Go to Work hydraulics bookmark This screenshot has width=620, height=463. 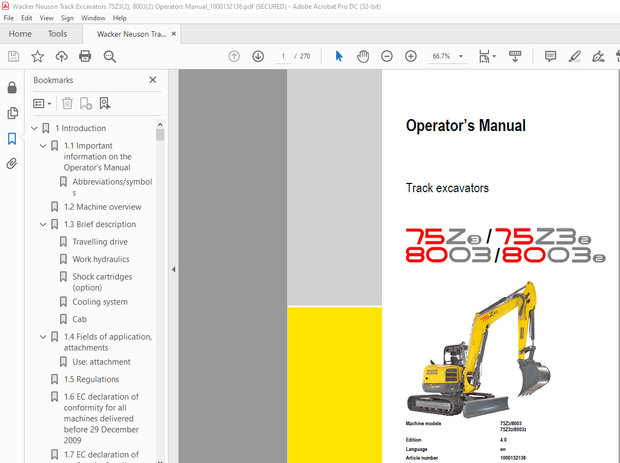coord(101,259)
